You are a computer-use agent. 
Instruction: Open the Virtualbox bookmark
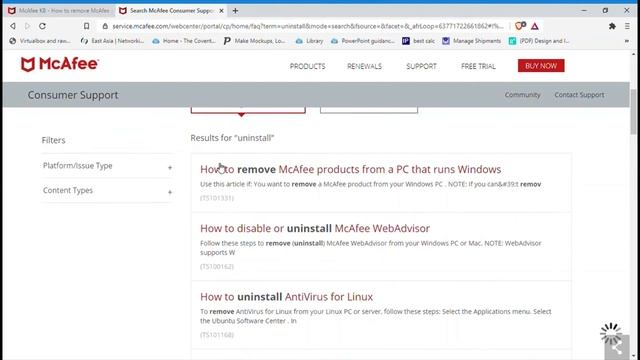pos(40,41)
